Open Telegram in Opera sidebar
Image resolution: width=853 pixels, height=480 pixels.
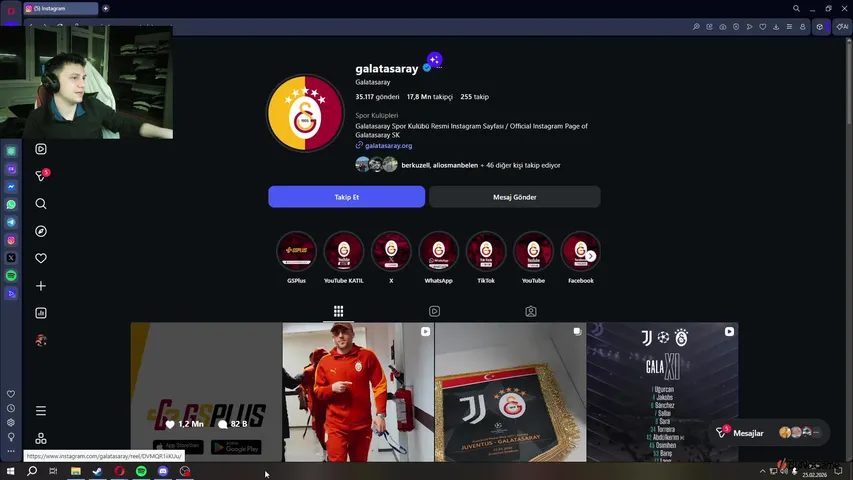tap(11, 222)
